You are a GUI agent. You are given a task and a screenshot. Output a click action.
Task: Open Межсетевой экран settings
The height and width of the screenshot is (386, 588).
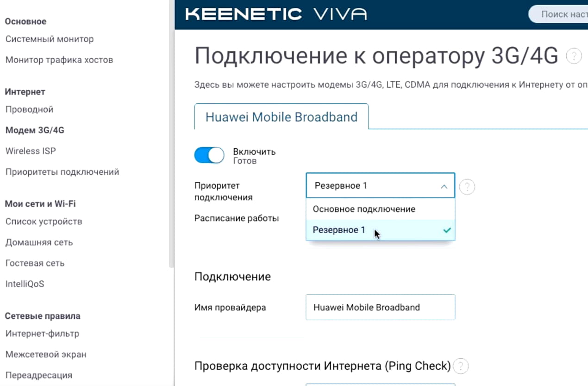pyautogui.click(x=46, y=354)
